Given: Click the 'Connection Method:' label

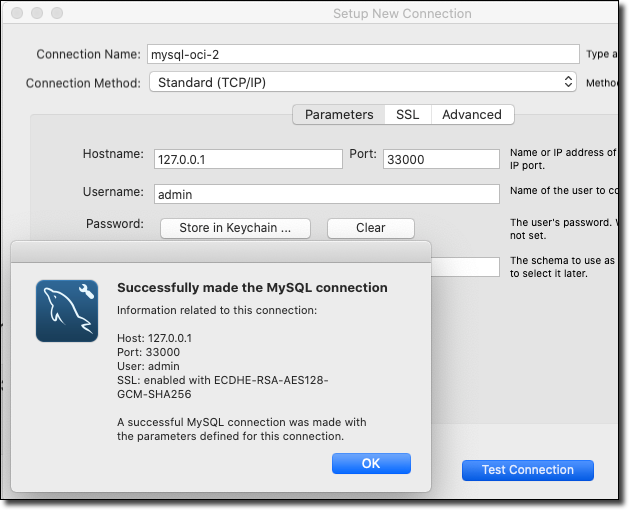Looking at the screenshot, I should (83, 83).
